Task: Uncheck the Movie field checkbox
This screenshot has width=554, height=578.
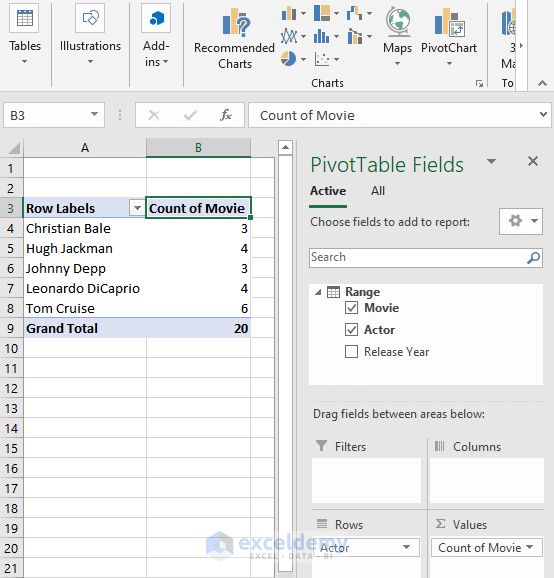Action: [351, 308]
